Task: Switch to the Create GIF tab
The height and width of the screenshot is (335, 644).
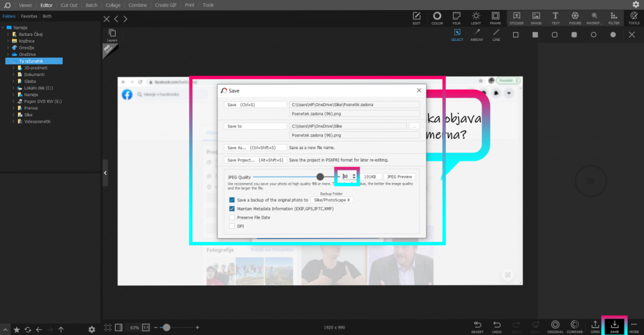Action: point(165,5)
